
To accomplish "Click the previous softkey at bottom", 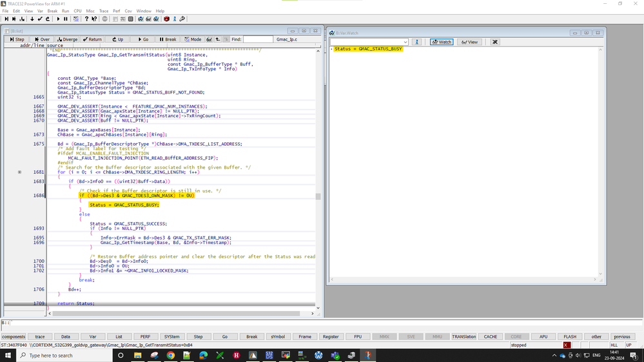I will tap(622, 336).
